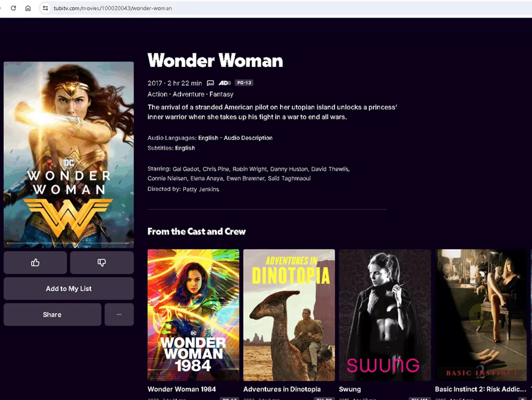Click the main Wonder Woman poster image

coord(69,154)
